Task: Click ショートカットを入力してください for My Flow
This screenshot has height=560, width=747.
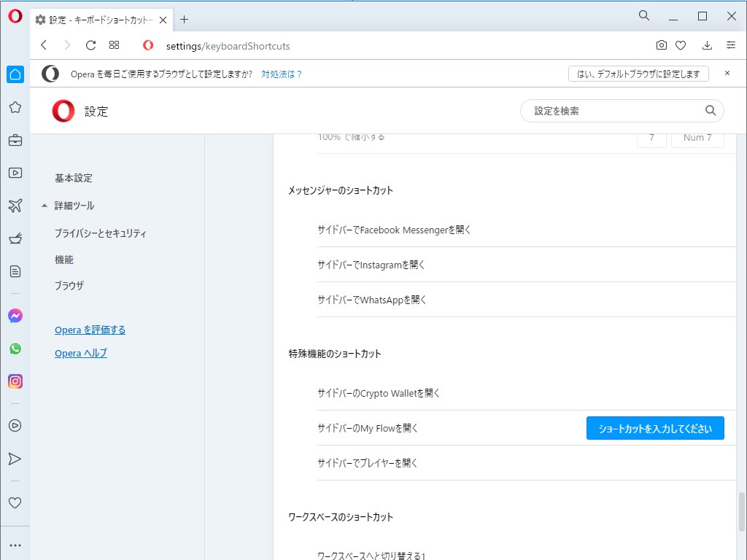Action: point(654,428)
